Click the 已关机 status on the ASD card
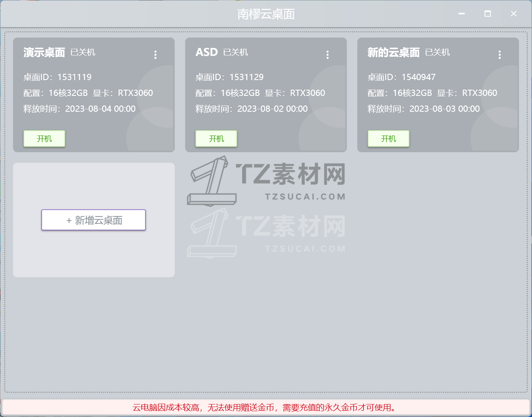Viewport: 532px width, 417px height. point(235,53)
